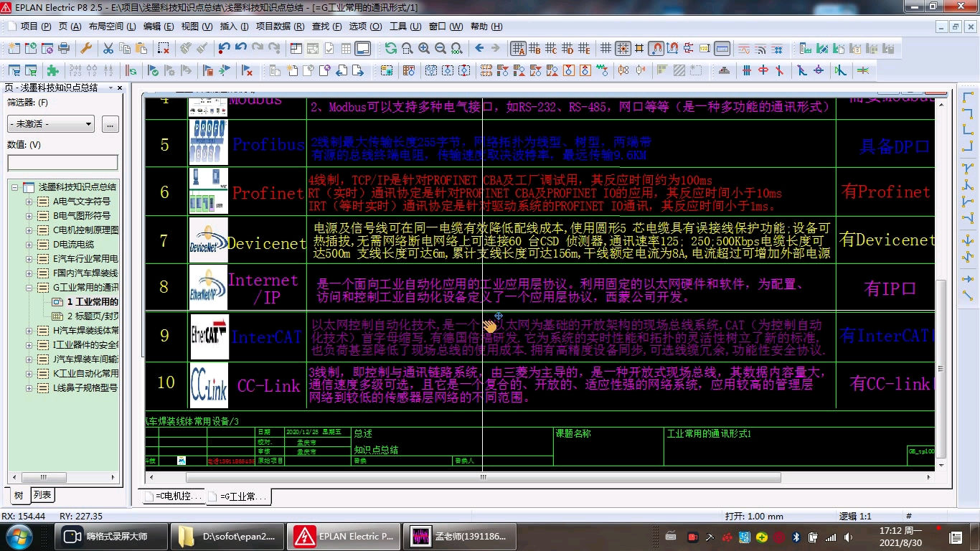
Task: Click the Zoom 100% magnifier icon
Action: pyautogui.click(x=456, y=49)
